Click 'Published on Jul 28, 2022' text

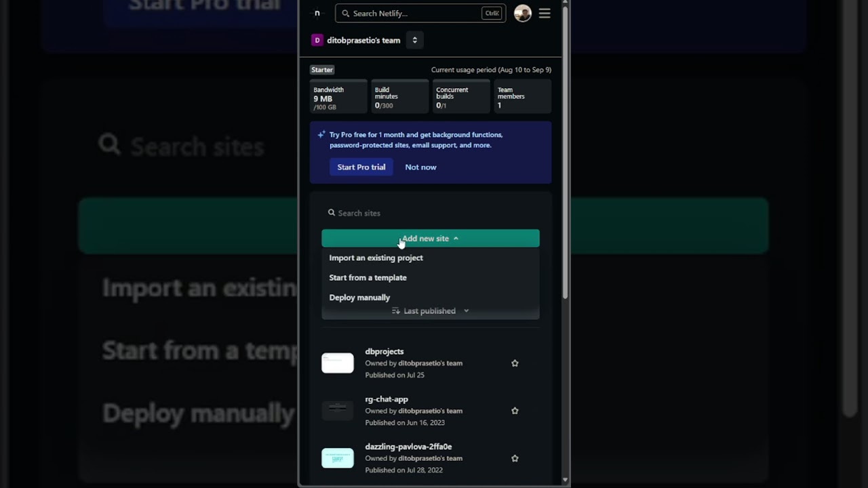tap(404, 470)
